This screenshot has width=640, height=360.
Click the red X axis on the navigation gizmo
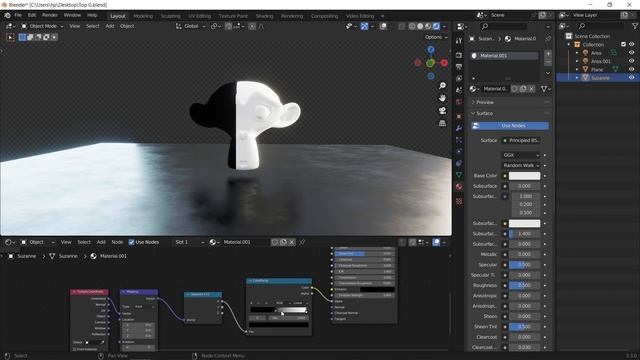(444, 63)
